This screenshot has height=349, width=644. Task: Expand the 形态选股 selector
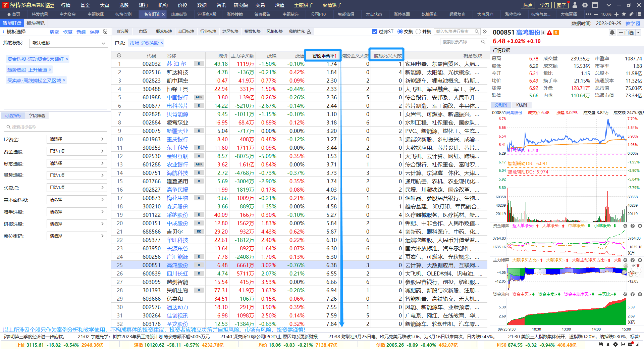pyautogui.click(x=76, y=163)
